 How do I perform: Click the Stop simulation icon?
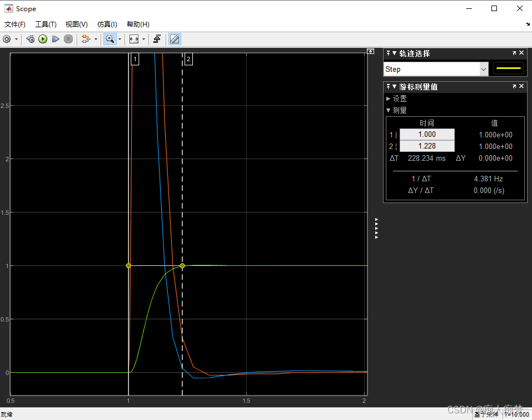click(68, 39)
